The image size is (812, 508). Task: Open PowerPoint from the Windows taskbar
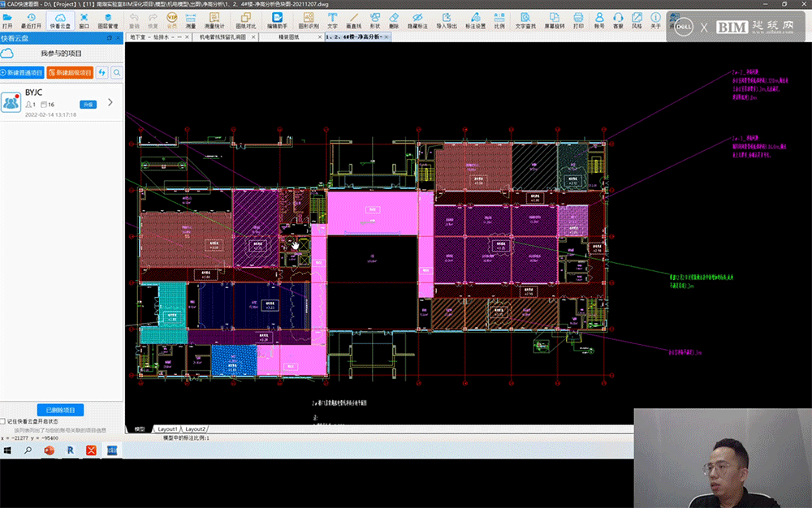click(49, 450)
